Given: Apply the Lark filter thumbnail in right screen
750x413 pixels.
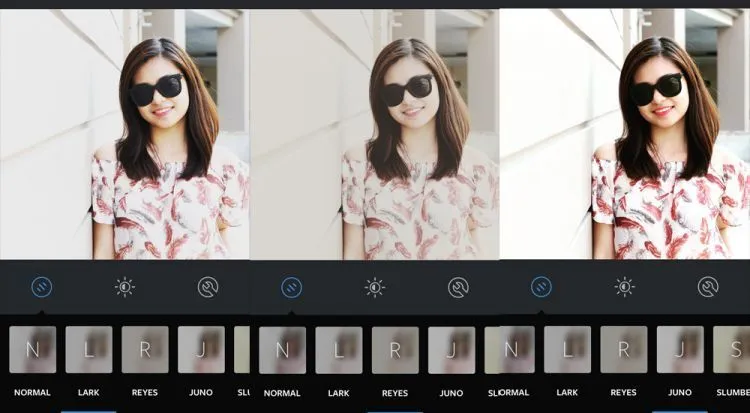Looking at the screenshot, I should [568, 350].
